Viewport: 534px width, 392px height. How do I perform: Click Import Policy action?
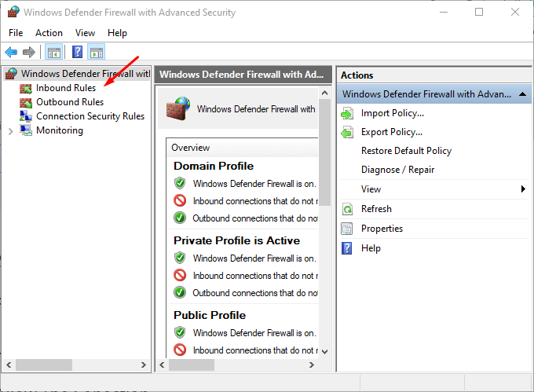(x=393, y=113)
